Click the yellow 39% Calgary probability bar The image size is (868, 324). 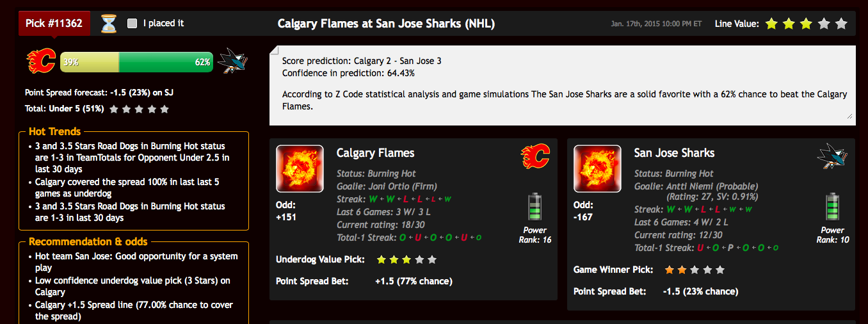(90, 62)
